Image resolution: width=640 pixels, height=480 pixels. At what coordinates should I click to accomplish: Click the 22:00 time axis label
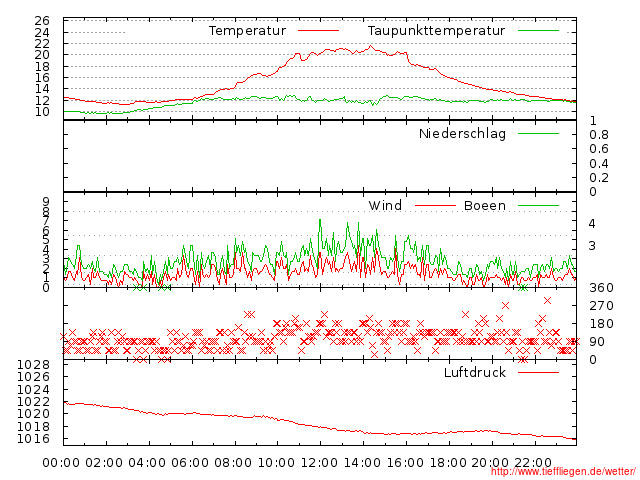(533, 463)
